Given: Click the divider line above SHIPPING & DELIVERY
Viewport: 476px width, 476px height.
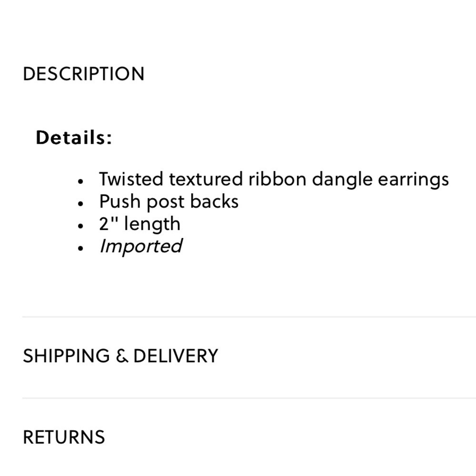Looking at the screenshot, I should click(x=249, y=317).
